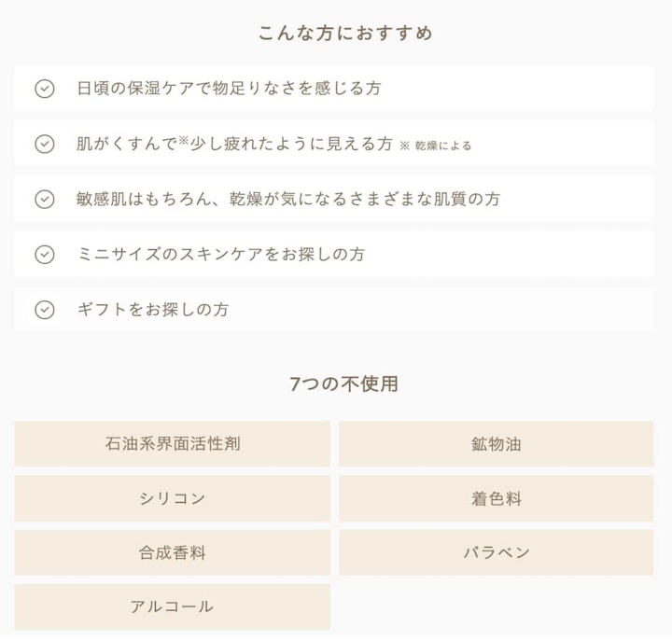Viewport: 672px width, 641px height.
Task: Click the 石油系界面活性剤 box
Action: (173, 443)
